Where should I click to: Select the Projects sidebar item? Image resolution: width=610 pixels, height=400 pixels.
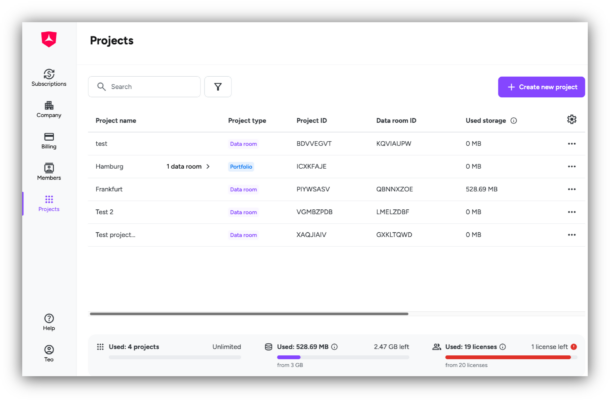pos(49,203)
